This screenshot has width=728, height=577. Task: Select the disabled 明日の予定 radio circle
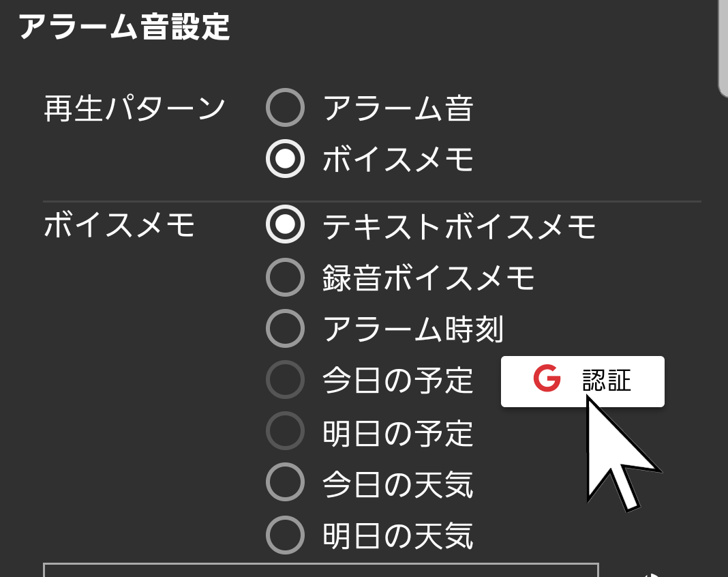284,431
